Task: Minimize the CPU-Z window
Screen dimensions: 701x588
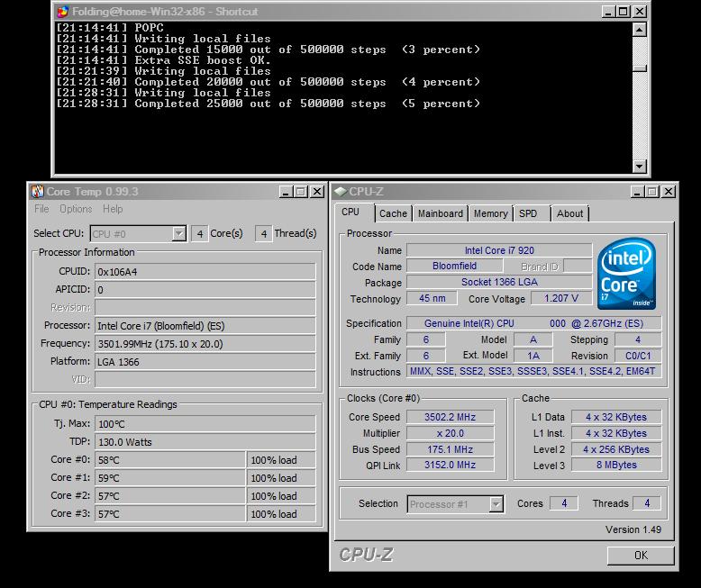Action: [x=637, y=192]
